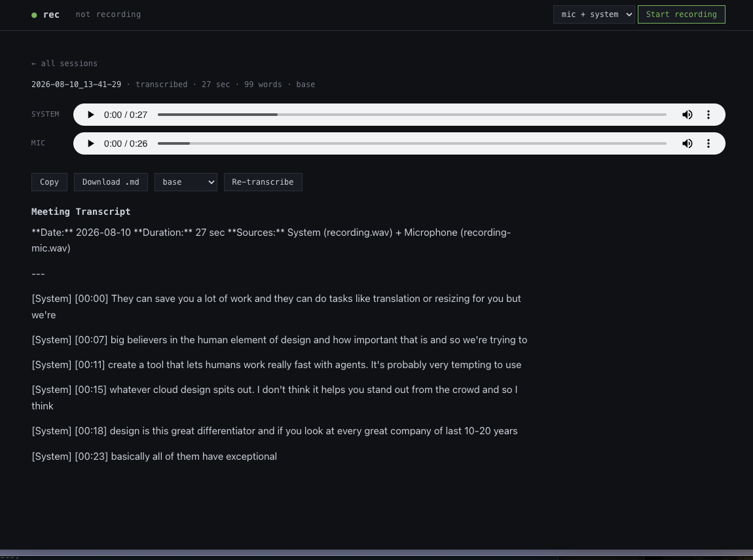Click the horizontal scrollbar at the bottom
The height and width of the screenshot is (560, 753).
click(376, 552)
